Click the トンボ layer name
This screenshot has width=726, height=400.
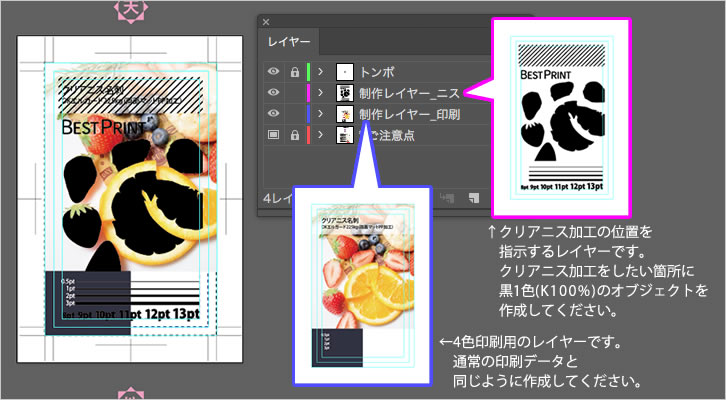coord(377,72)
